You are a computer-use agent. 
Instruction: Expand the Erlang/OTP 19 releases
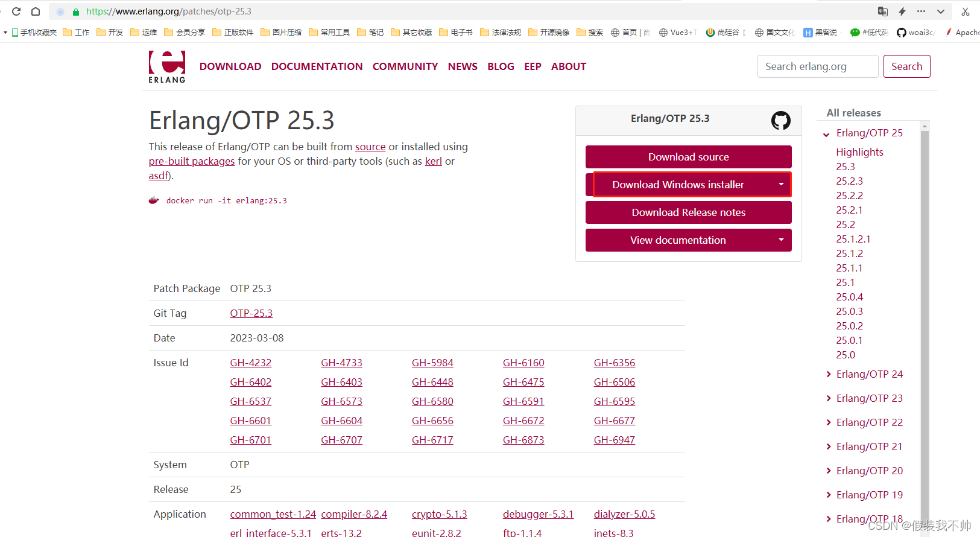829,495
